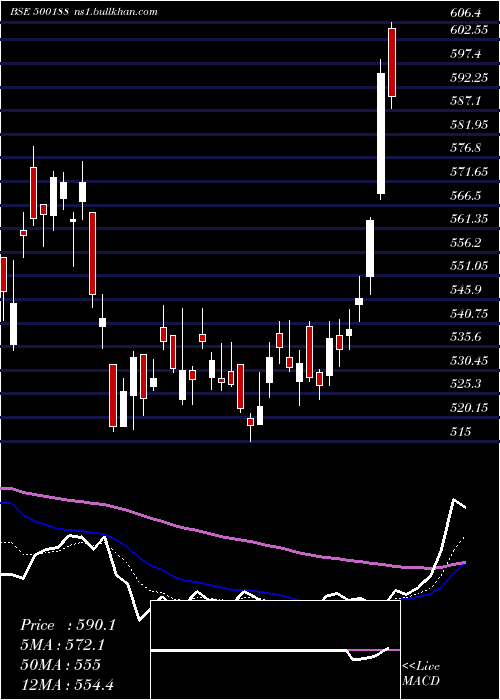Click the tall white candlestick below 592.25
The image size is (500, 700).
coord(381,133)
